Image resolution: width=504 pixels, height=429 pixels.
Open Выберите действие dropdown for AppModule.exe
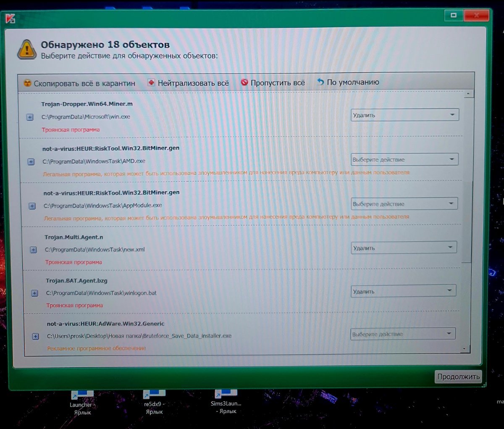(x=404, y=204)
